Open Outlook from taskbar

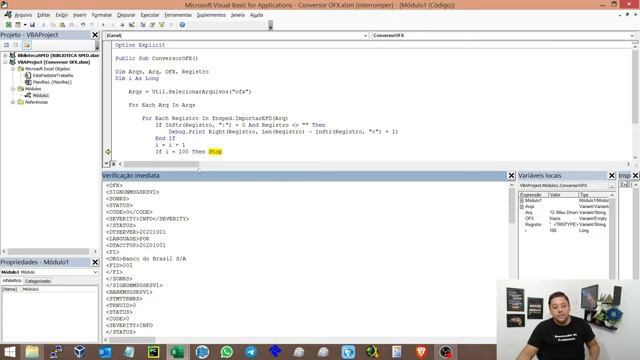(x=104, y=352)
